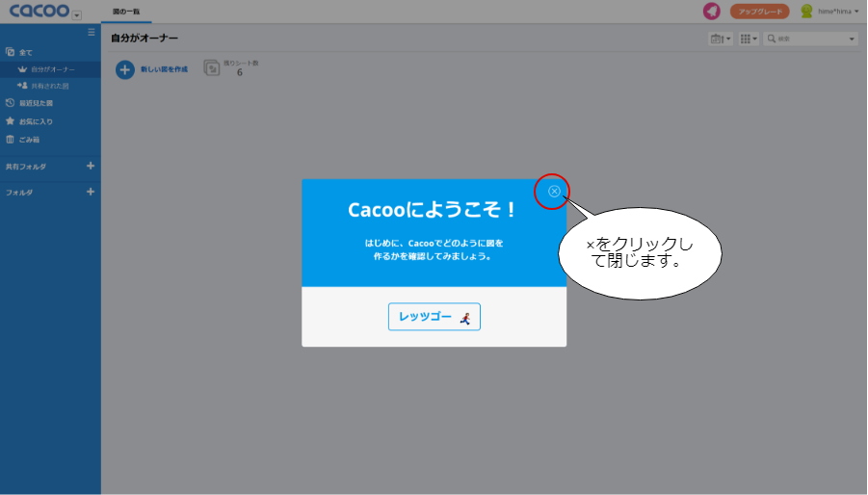
Task: Click the shared-person icon beside 共有された図
Action: (22, 85)
